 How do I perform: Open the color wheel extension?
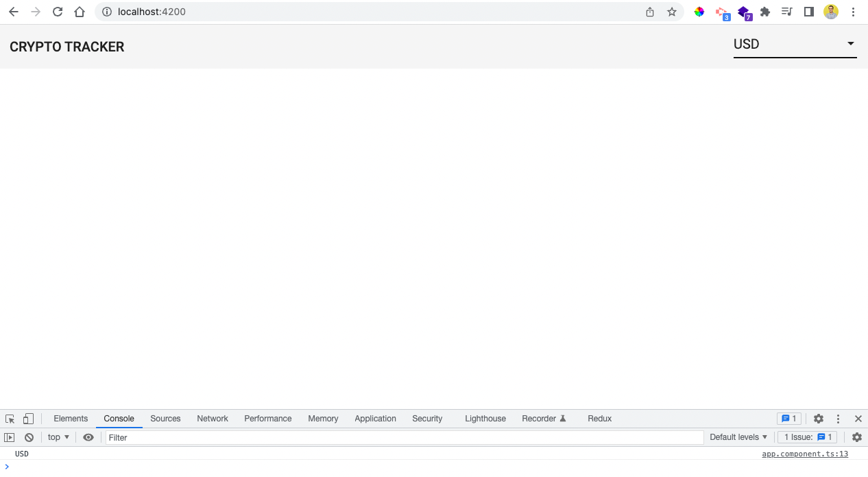click(699, 12)
